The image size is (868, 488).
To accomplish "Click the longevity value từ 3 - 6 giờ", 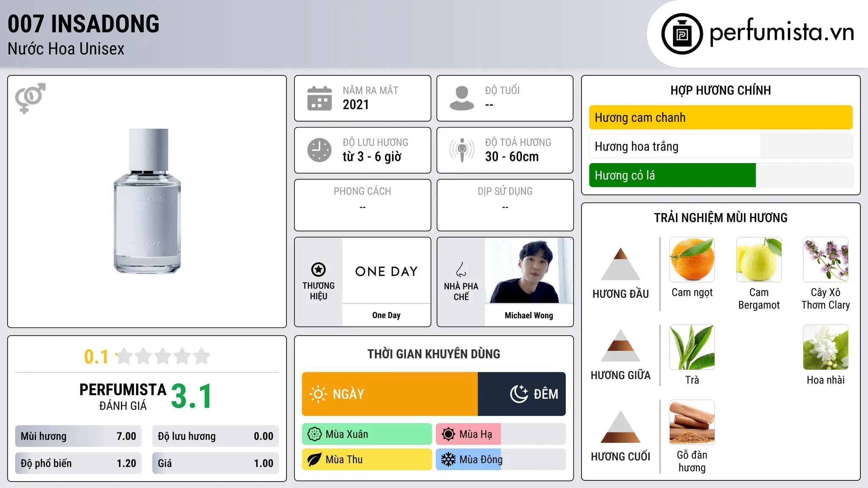I will click(372, 157).
